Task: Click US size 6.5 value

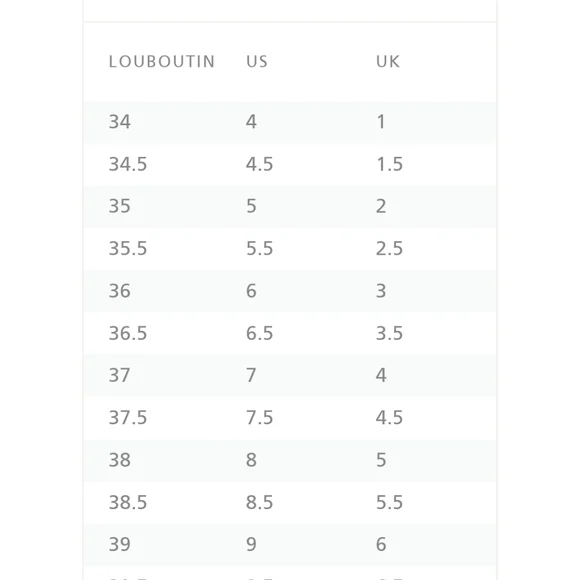Action: point(260,333)
